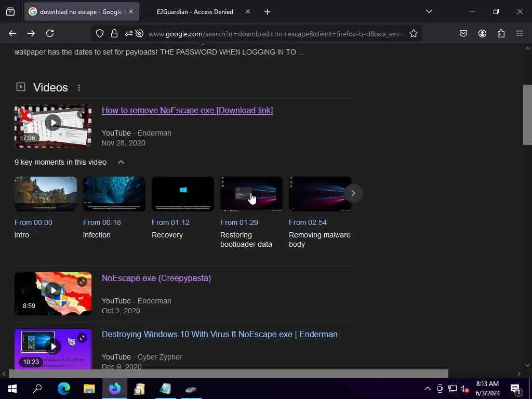Play the 8:59 Creepypasta video thumbnail
Screen dimensions: 532x399
pos(53,294)
